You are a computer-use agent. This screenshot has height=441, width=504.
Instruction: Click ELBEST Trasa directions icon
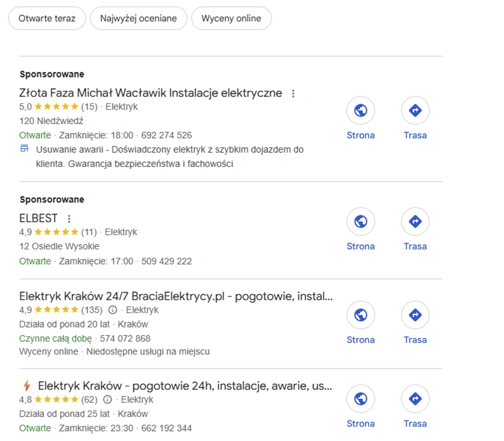pos(415,222)
